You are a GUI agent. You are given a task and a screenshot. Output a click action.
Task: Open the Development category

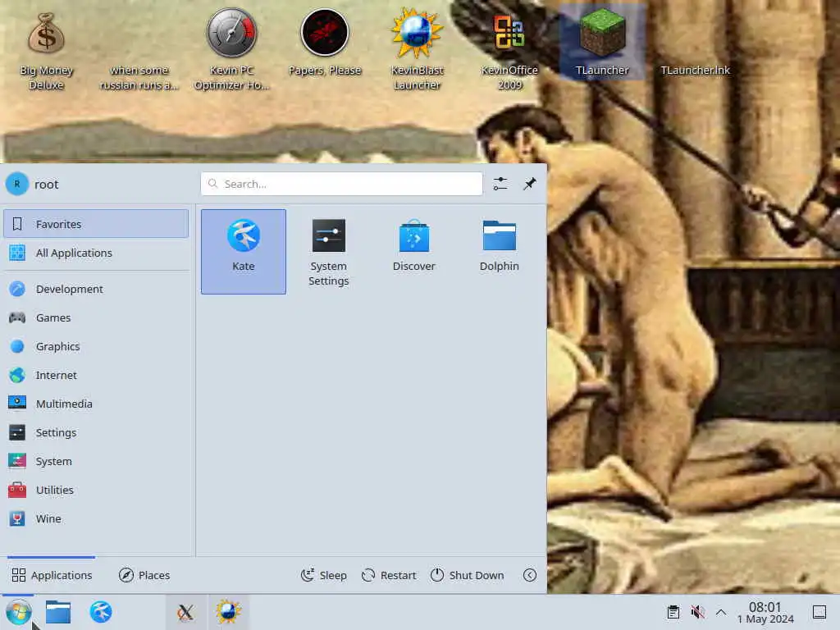point(96,289)
